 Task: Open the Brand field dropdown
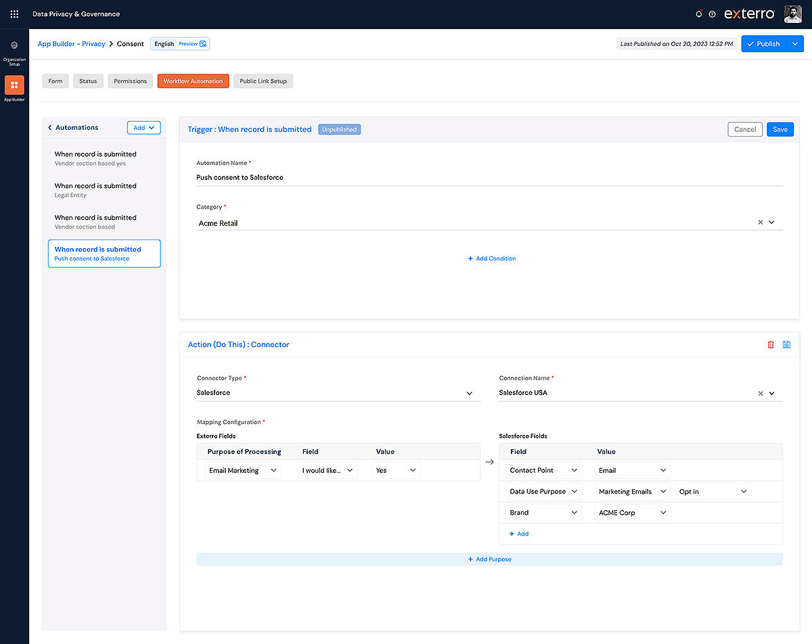[x=543, y=513]
